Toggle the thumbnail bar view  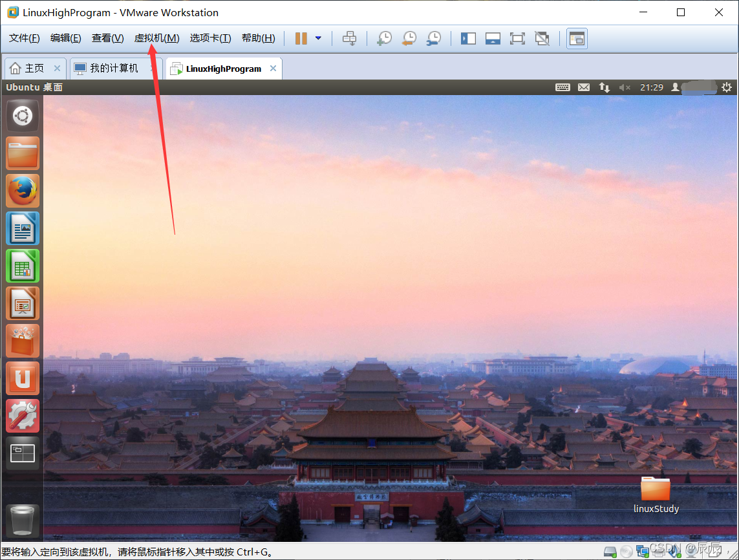point(493,38)
